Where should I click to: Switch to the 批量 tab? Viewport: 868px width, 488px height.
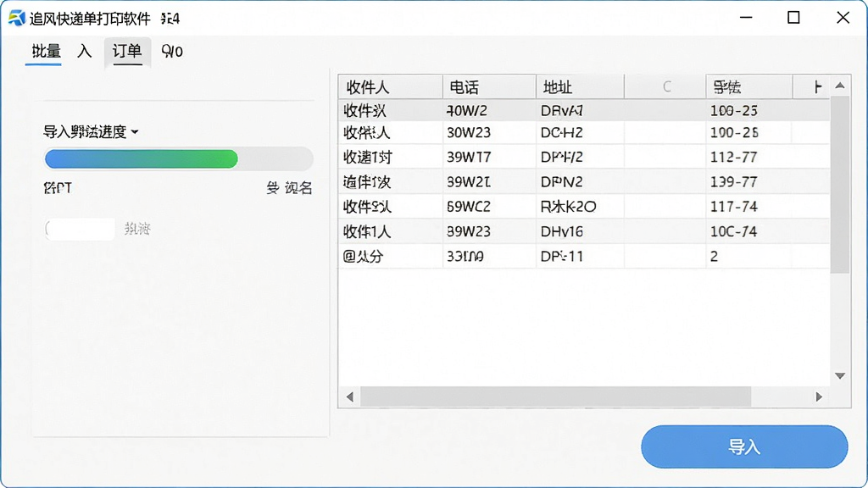coord(46,52)
